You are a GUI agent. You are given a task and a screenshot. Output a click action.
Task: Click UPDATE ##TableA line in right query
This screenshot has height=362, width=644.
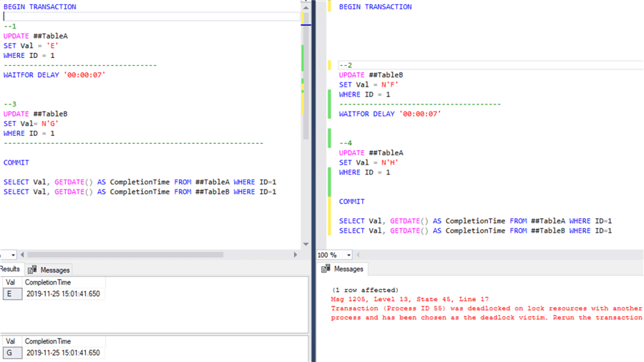pyautogui.click(x=371, y=152)
